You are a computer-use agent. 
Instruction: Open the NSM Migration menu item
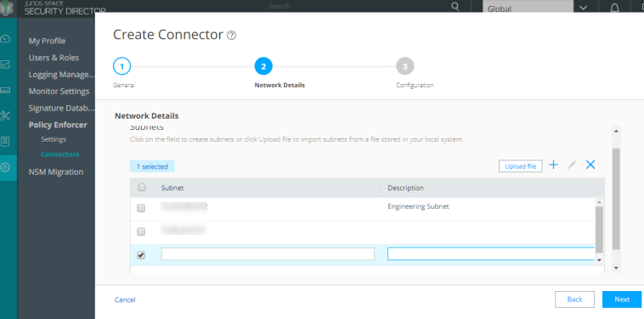[x=56, y=171]
